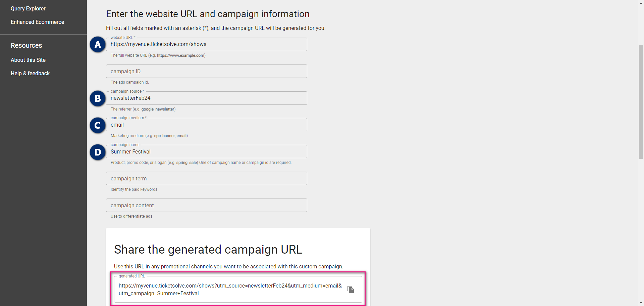This screenshot has height=306, width=644.
Task: Open Help & feedback
Action: (30, 73)
